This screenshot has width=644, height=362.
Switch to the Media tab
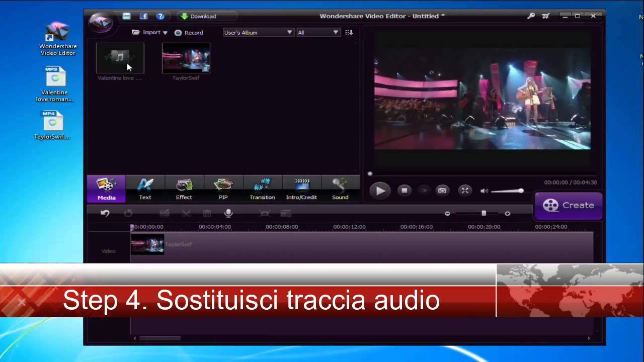(x=106, y=189)
